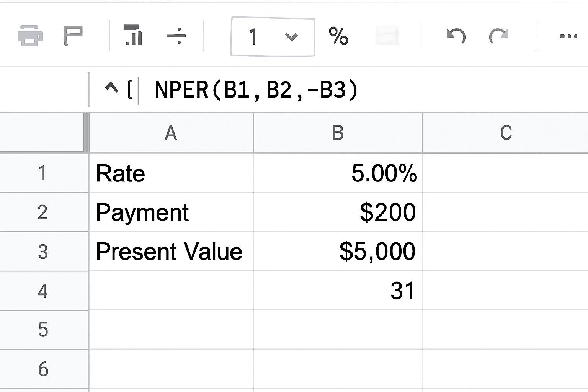The height and width of the screenshot is (392, 588).
Task: Select the $200 payment cell
Action: pyautogui.click(x=338, y=212)
